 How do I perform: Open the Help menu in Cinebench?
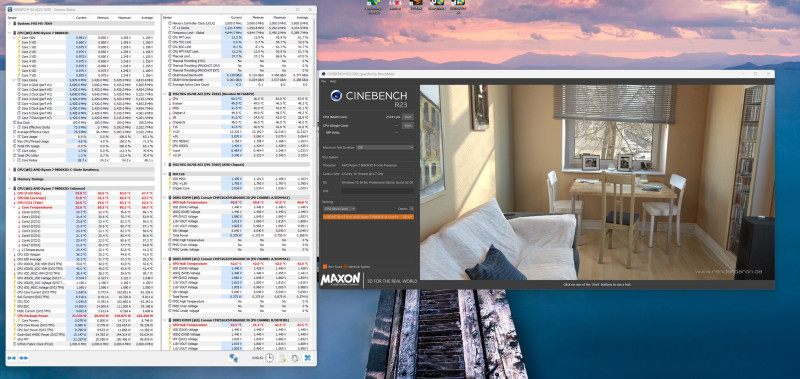coord(333,82)
